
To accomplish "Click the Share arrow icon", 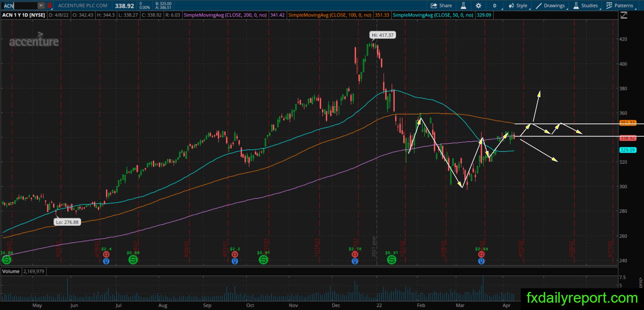I will tap(434, 6).
